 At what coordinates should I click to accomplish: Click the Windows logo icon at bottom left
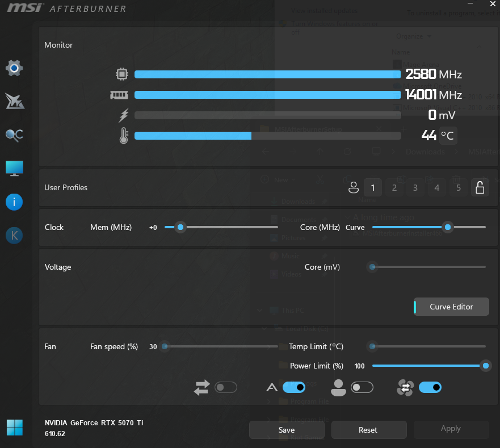point(14,428)
